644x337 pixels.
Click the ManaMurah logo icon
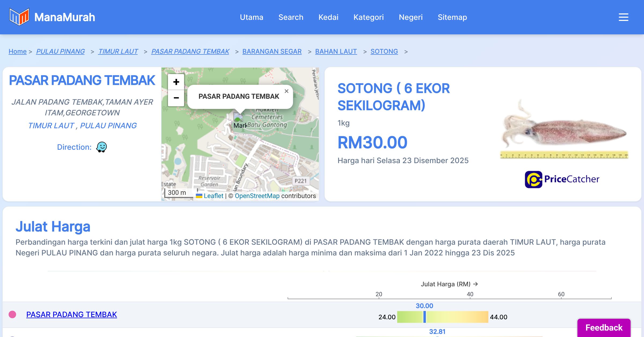click(19, 17)
